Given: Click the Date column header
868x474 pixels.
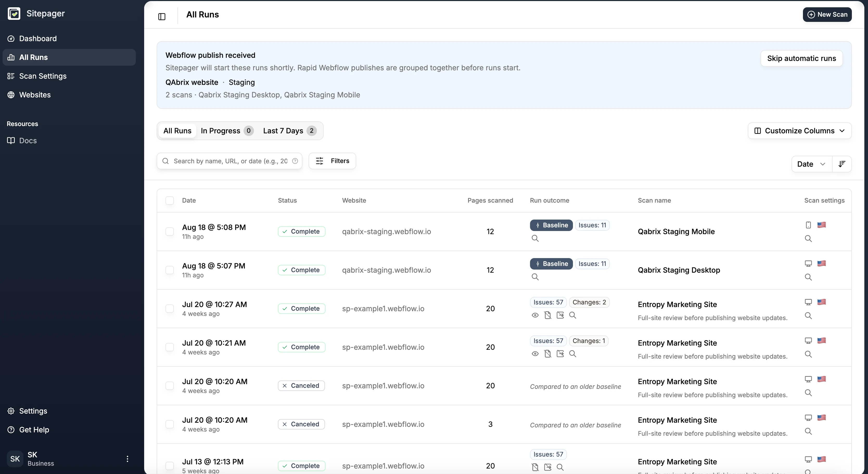Looking at the screenshot, I should [x=189, y=200].
